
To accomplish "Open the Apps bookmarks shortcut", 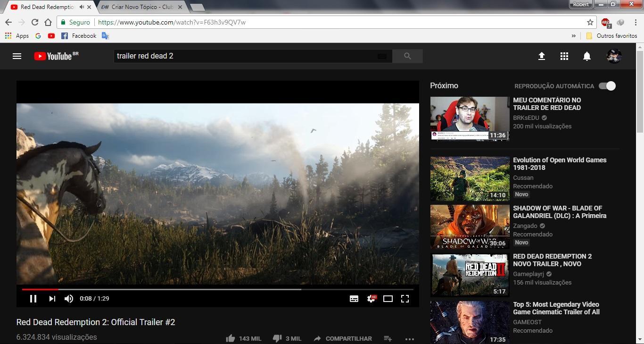I will (x=17, y=36).
